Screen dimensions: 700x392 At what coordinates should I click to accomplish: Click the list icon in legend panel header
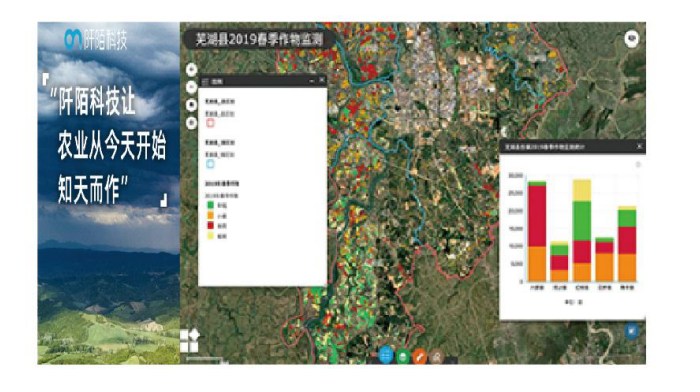[x=205, y=81]
